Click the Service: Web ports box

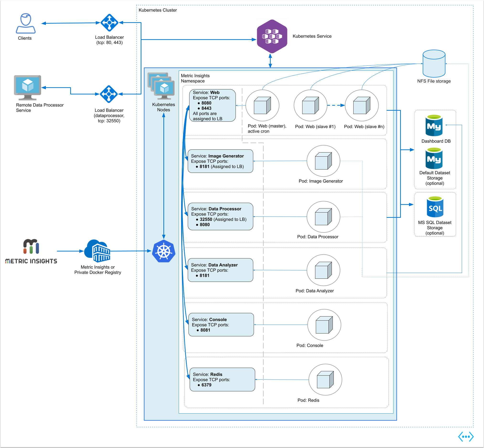pyautogui.click(x=212, y=105)
